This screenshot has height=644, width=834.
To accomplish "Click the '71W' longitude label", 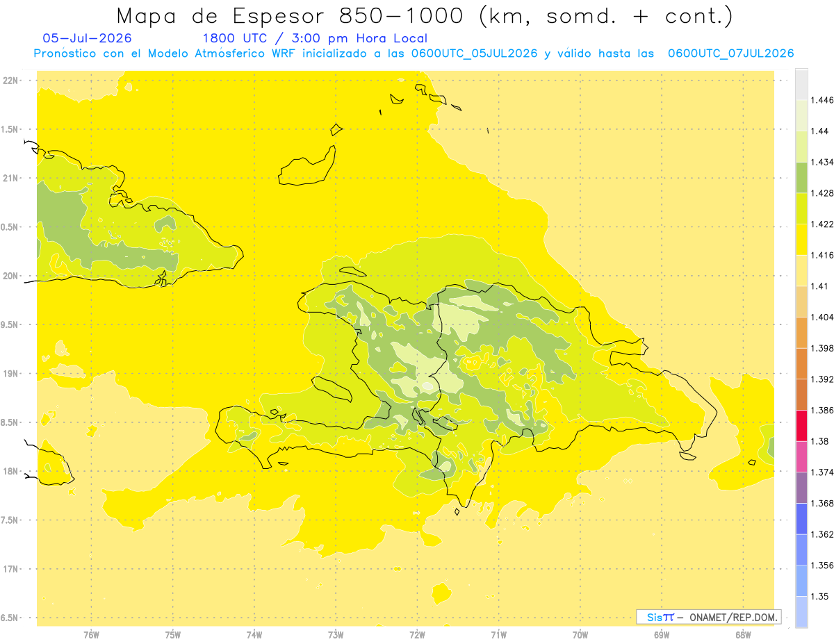I will (x=498, y=635).
